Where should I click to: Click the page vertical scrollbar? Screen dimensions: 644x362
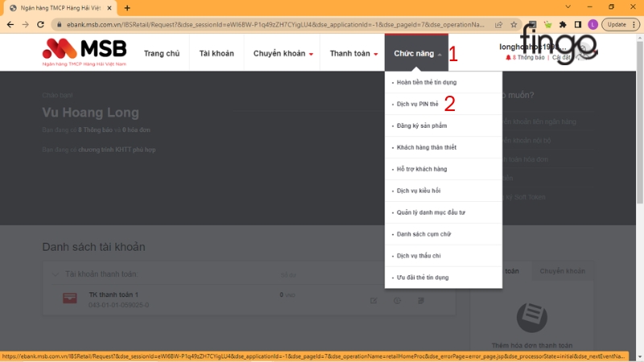[x=640, y=123]
